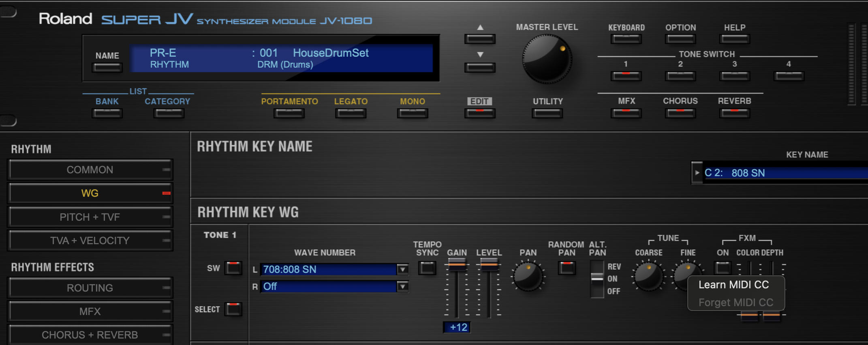868x345 pixels.
Task: Show the KEYBOARD panel
Action: tap(626, 39)
